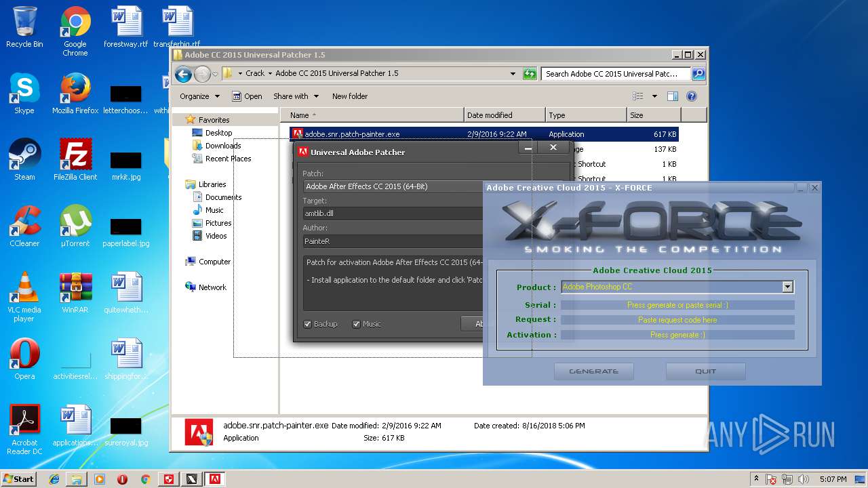Select Documents library in sidebar

tap(217, 197)
